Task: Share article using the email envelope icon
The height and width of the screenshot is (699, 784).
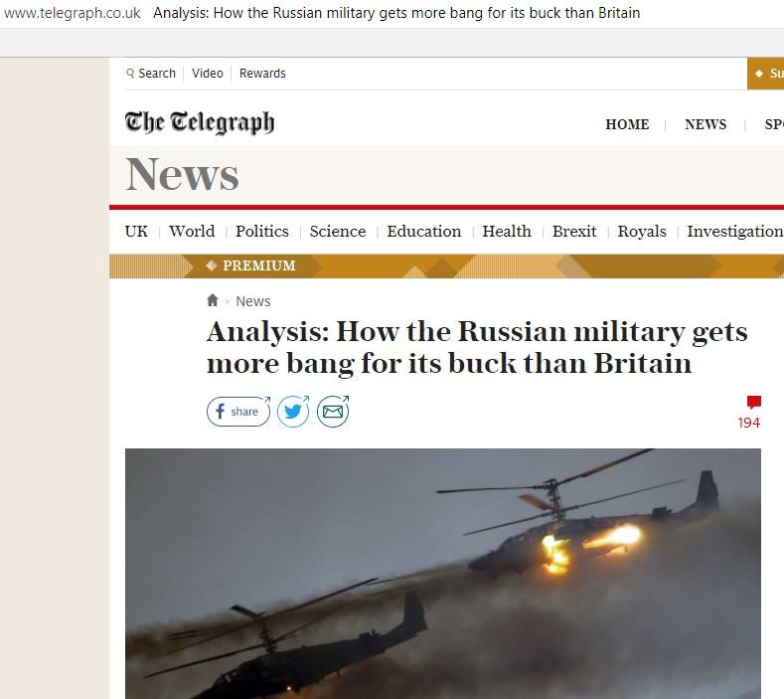Action: 333,412
